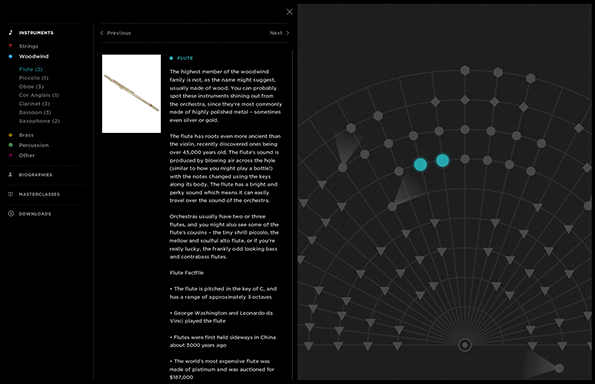
Task: Select Oboe (3) in the woodwind list
Action: [31, 87]
